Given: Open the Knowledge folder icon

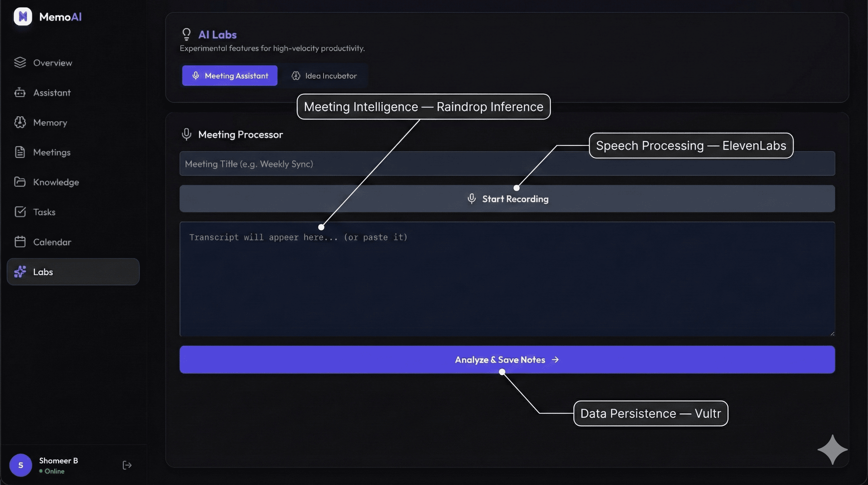Looking at the screenshot, I should [x=20, y=182].
